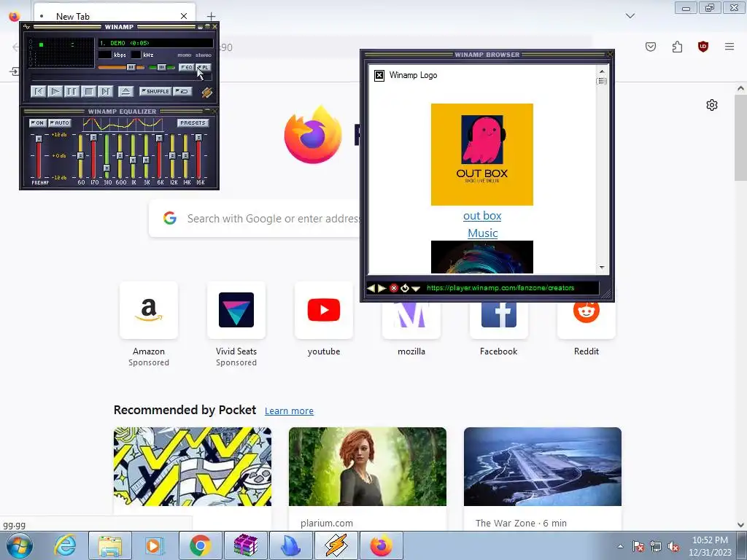Stop page loading in Winamp Browser
The width and height of the screenshot is (747, 560).
coord(393,288)
